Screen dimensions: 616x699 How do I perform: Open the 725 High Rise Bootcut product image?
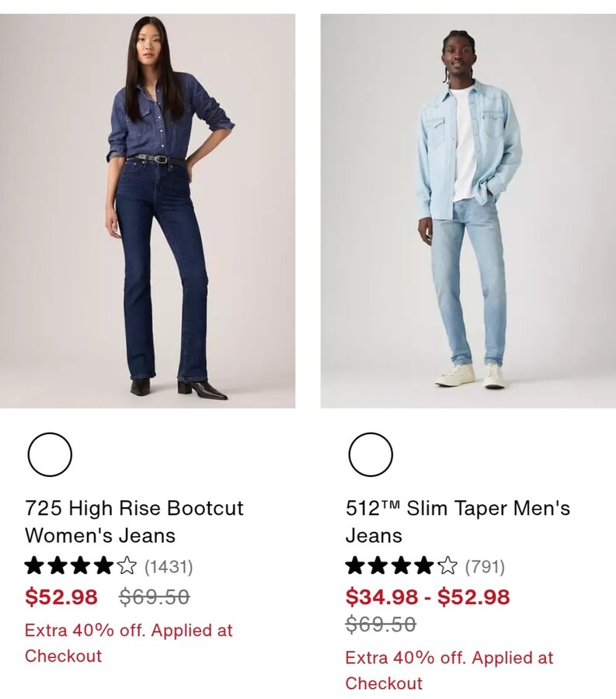148,210
